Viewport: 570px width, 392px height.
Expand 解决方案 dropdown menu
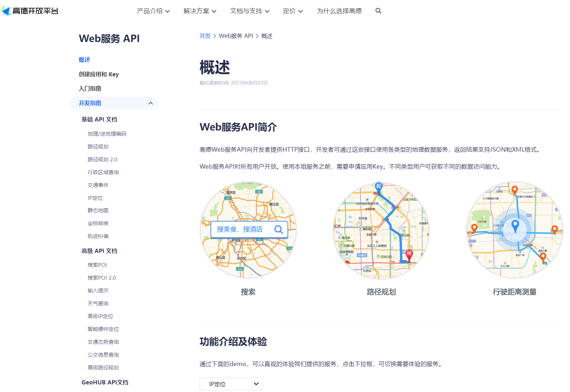[x=200, y=11]
